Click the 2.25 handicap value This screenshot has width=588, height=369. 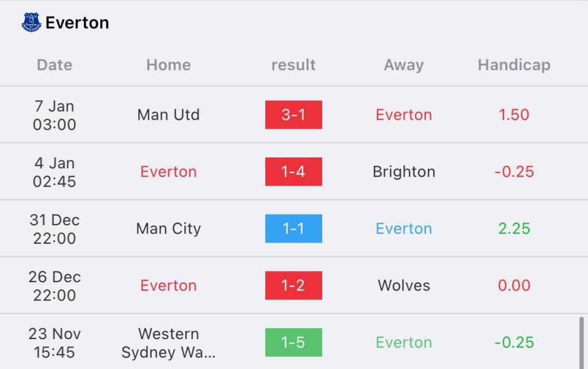[x=514, y=229]
